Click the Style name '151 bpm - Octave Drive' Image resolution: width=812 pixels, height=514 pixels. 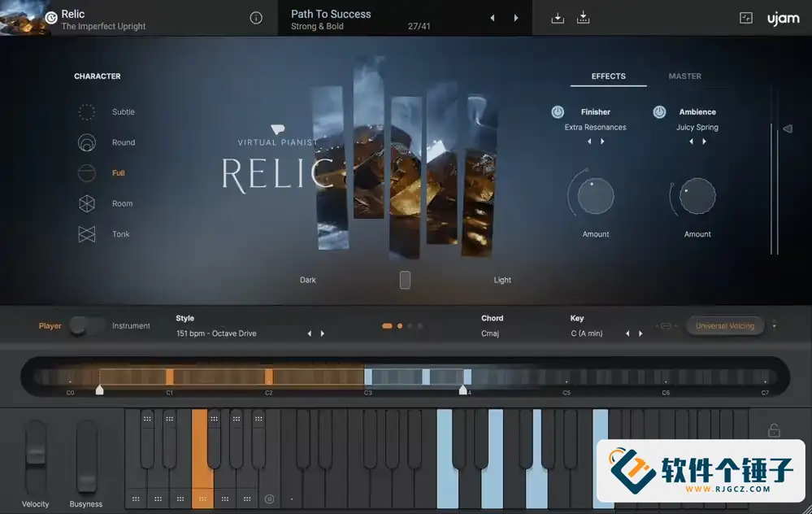coord(216,333)
